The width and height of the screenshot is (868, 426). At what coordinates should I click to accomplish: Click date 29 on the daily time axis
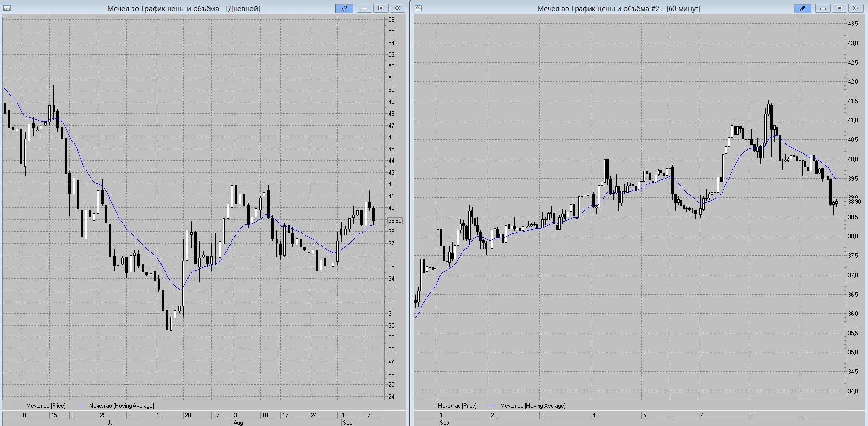(x=103, y=415)
